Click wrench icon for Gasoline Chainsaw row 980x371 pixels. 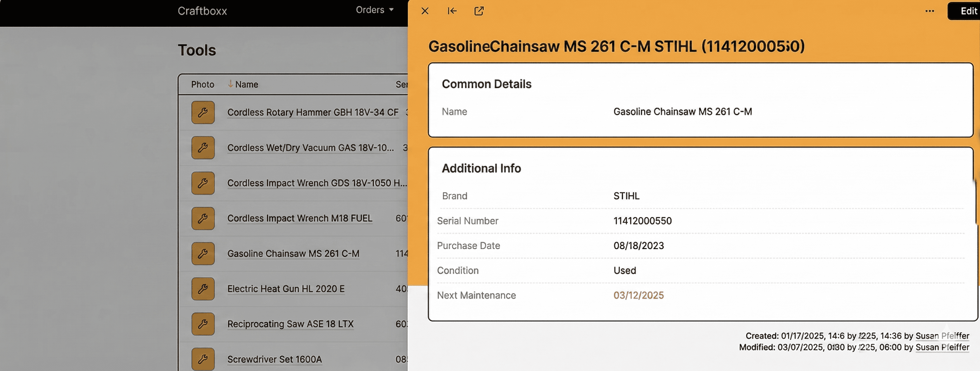pyautogui.click(x=203, y=254)
